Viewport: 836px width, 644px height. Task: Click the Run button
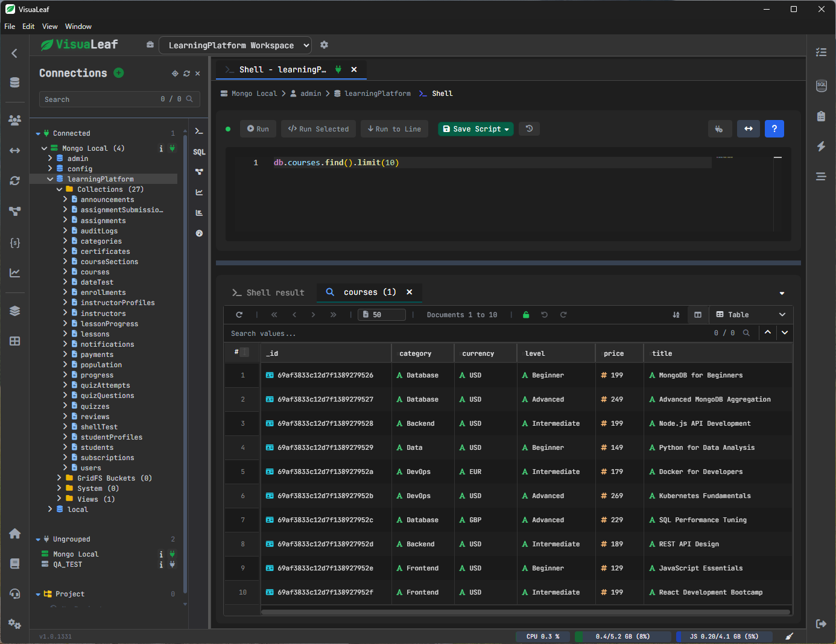coord(258,129)
